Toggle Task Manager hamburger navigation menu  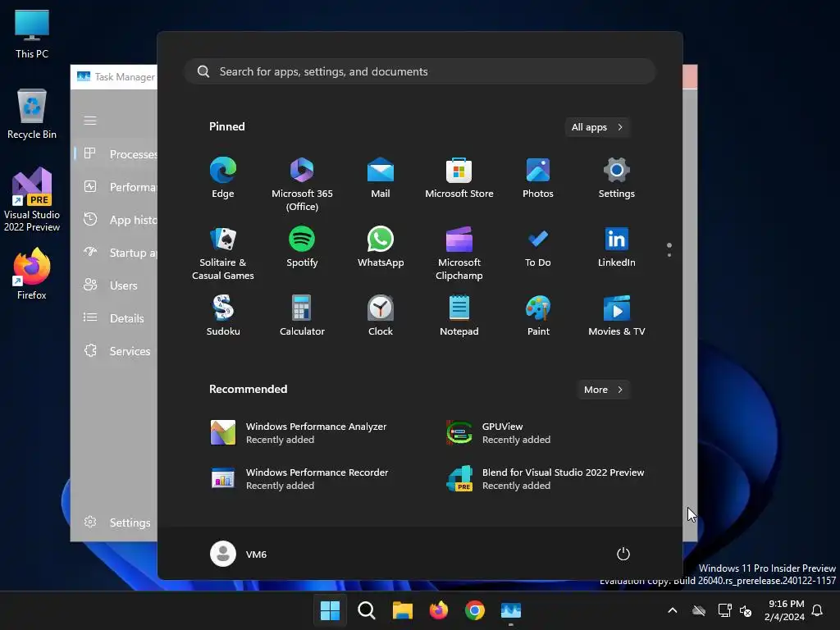[90, 121]
